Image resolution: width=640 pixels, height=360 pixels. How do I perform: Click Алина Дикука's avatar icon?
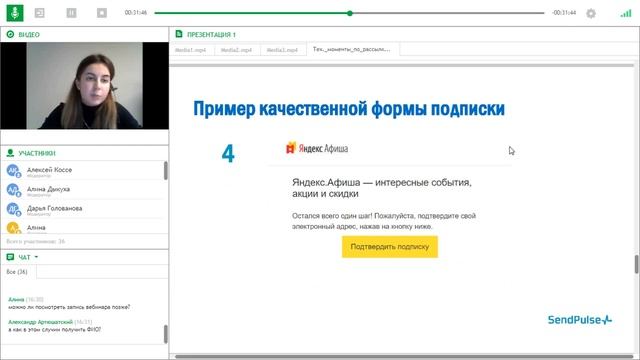tap(13, 190)
